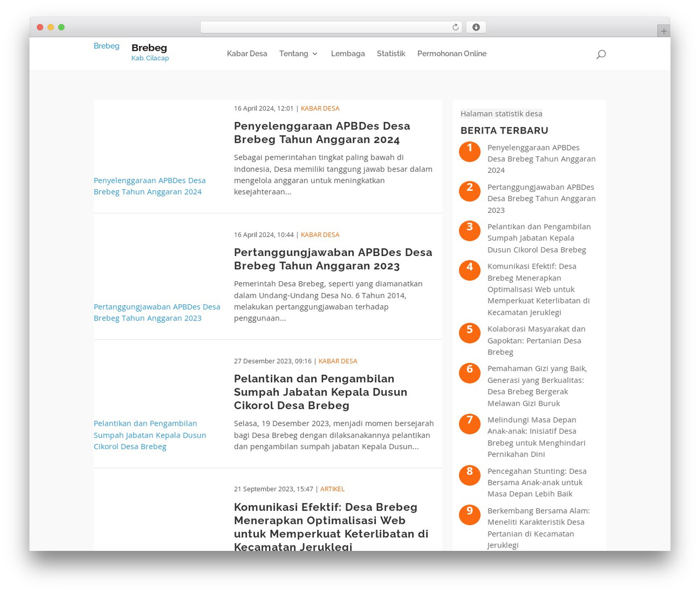Open the ARTIKEL category link

click(x=332, y=489)
